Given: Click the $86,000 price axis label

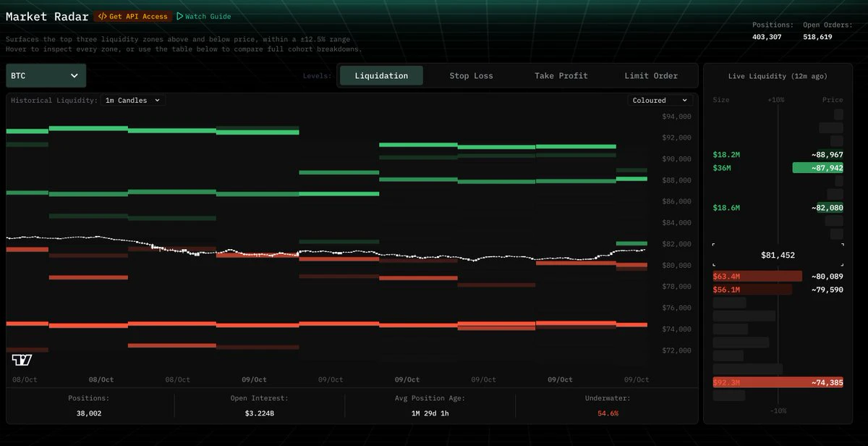Looking at the screenshot, I should click(677, 201).
